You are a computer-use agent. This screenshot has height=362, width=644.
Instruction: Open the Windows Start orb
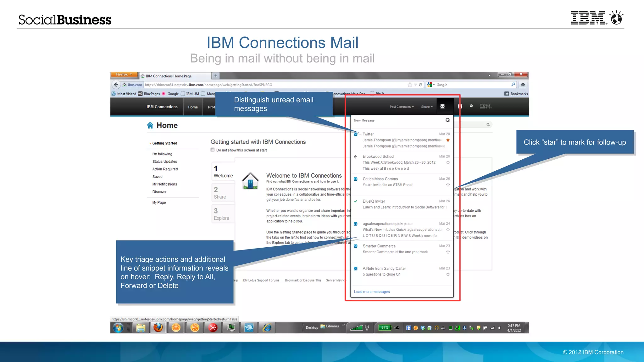coord(118,328)
